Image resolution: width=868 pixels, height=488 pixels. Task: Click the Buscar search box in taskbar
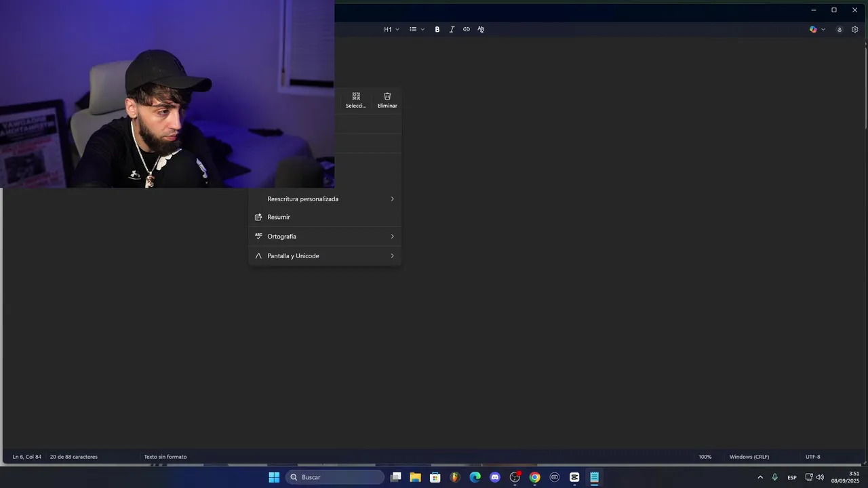[x=335, y=477]
